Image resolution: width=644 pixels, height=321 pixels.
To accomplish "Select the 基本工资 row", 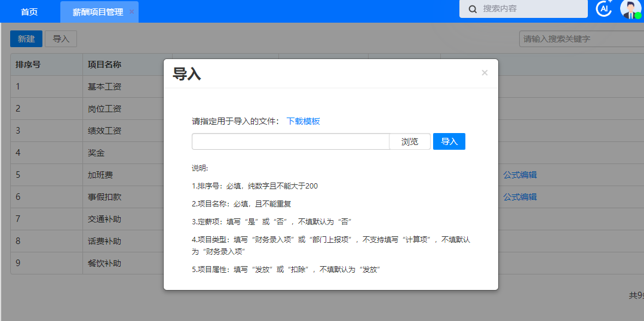I will point(105,87).
